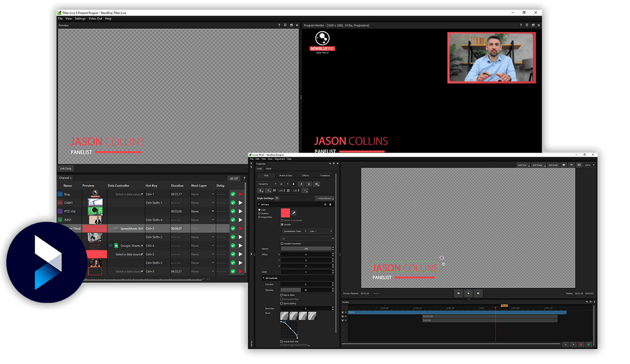630x364 pixels.
Task: Play the CAM1 layer with its play arrow
Action: click(240, 203)
